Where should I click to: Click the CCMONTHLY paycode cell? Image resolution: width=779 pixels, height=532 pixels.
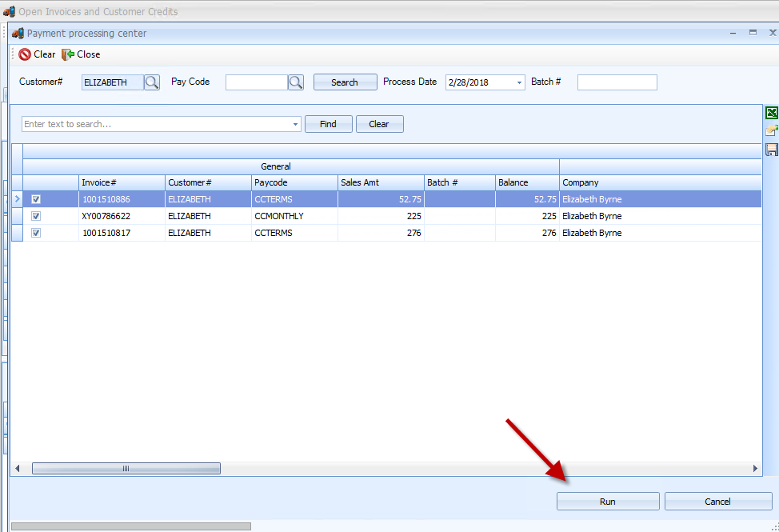click(x=294, y=216)
